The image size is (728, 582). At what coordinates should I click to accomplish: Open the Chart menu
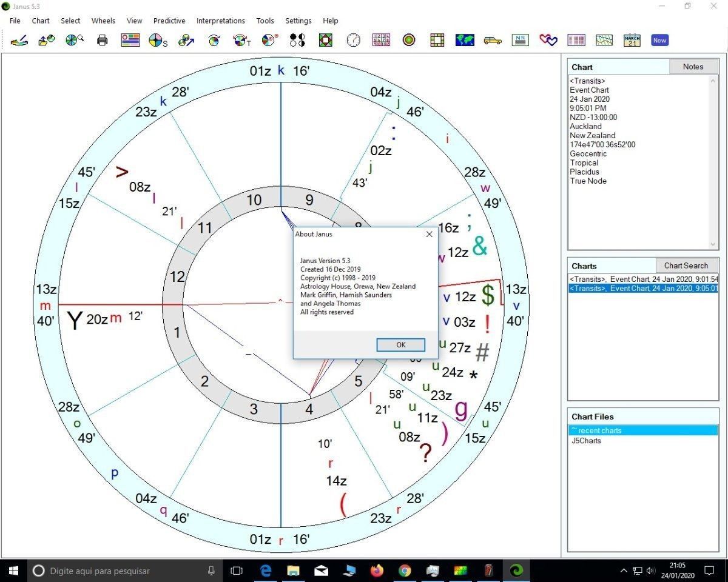click(x=41, y=21)
